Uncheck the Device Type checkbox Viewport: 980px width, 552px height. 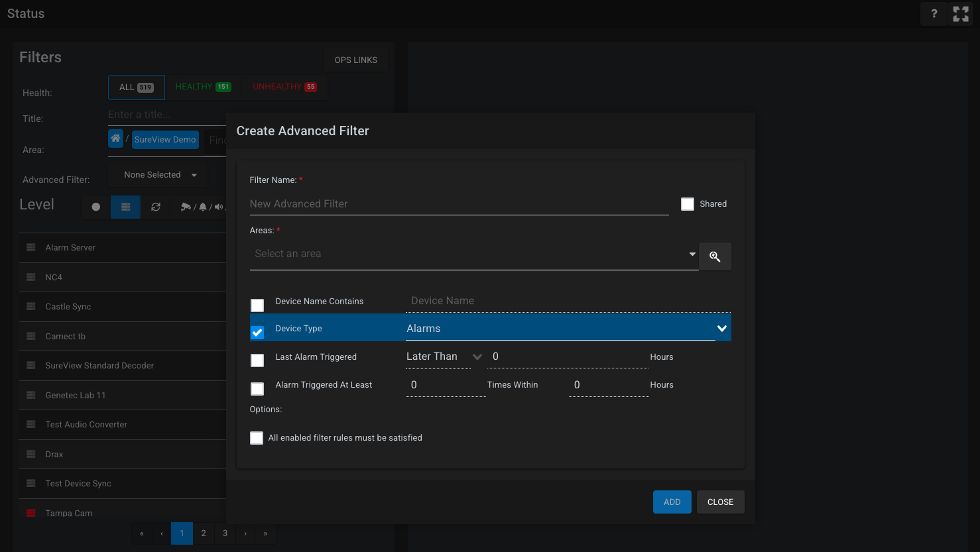(x=257, y=332)
